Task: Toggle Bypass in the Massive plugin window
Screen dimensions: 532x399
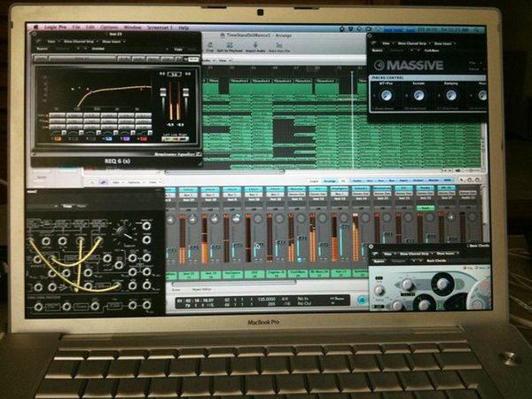Action: [378, 51]
